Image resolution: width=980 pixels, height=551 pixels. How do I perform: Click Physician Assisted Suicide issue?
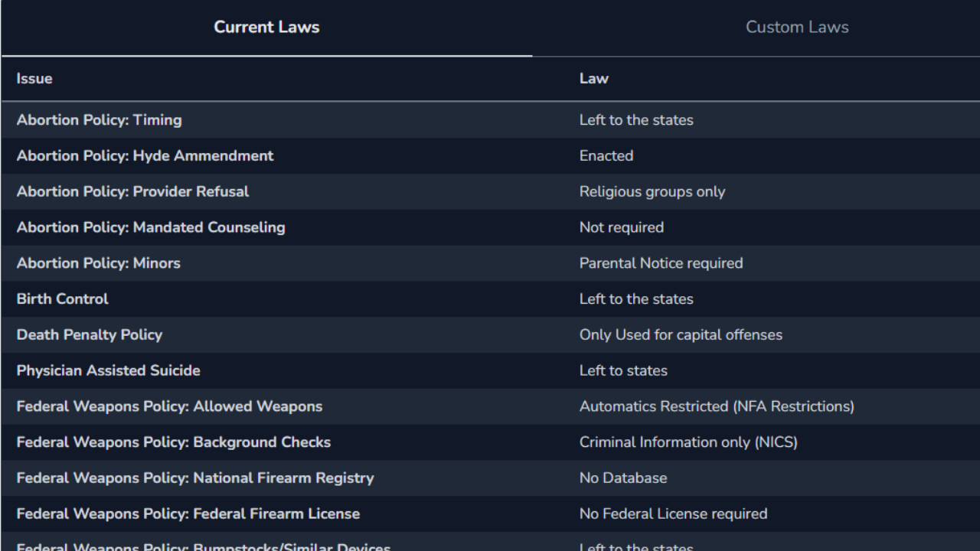(108, 370)
